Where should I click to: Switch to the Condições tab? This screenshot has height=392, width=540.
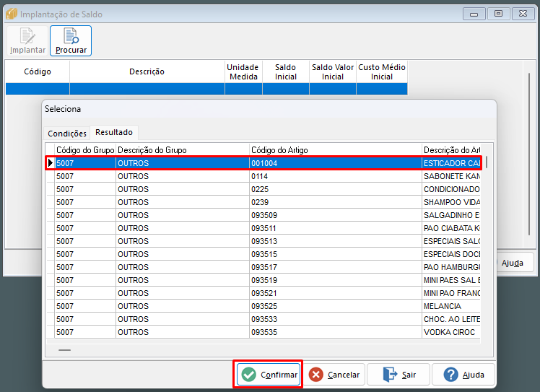[67, 134]
